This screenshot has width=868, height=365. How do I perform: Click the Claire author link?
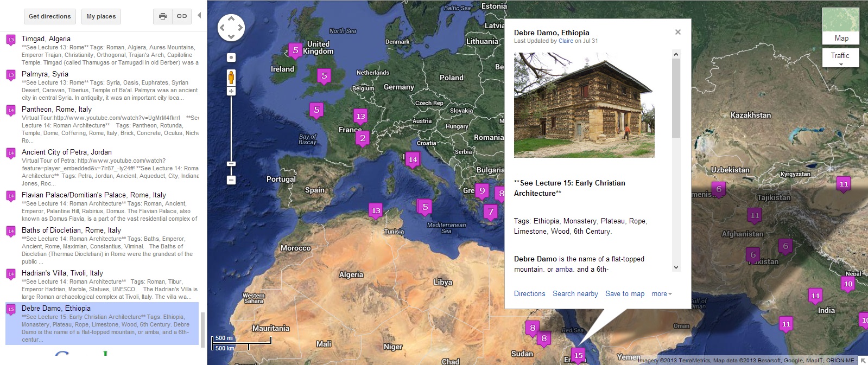(566, 41)
